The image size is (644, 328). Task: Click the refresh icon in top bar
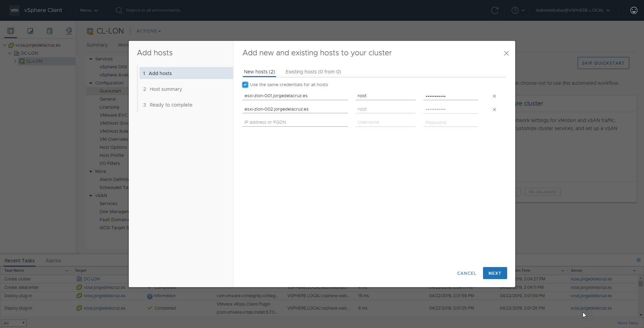[495, 10]
